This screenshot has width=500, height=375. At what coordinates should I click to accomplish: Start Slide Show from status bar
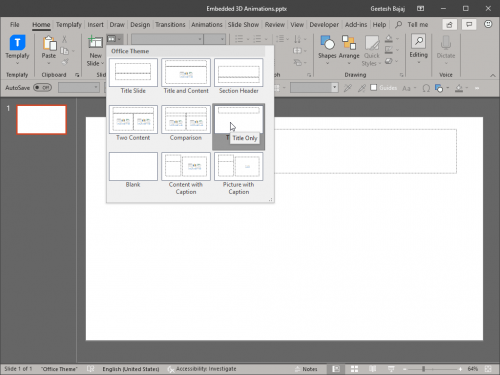391,369
